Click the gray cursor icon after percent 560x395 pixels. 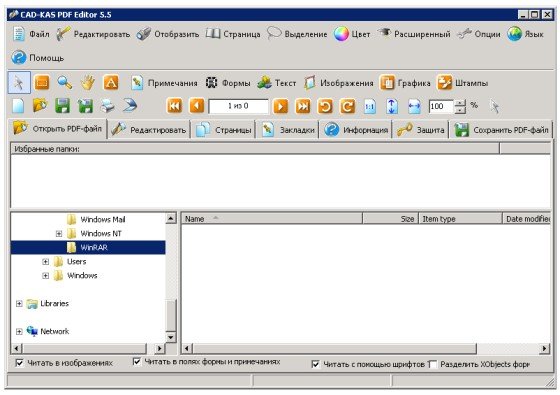pos(495,106)
